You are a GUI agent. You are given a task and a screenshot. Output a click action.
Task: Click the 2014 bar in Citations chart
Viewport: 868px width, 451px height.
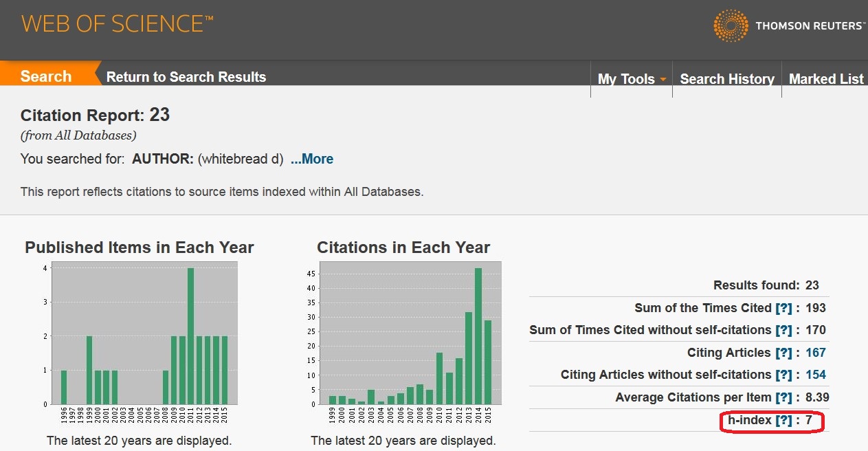tap(478, 336)
